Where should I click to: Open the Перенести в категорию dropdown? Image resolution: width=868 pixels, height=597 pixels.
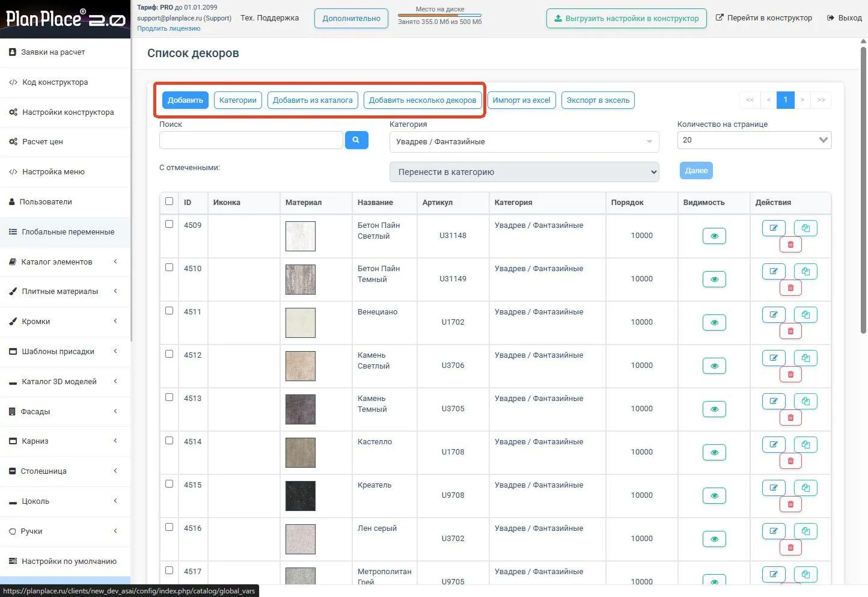524,172
